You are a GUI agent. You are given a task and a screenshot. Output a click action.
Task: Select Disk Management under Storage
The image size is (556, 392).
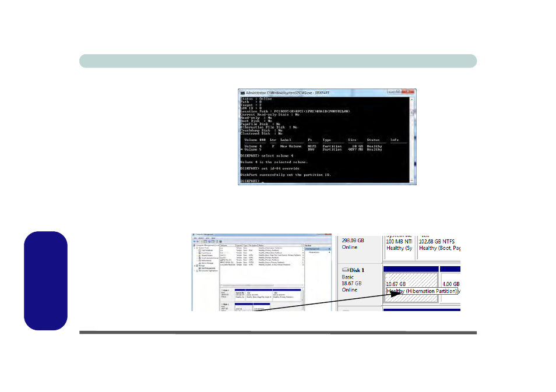tap(207, 269)
